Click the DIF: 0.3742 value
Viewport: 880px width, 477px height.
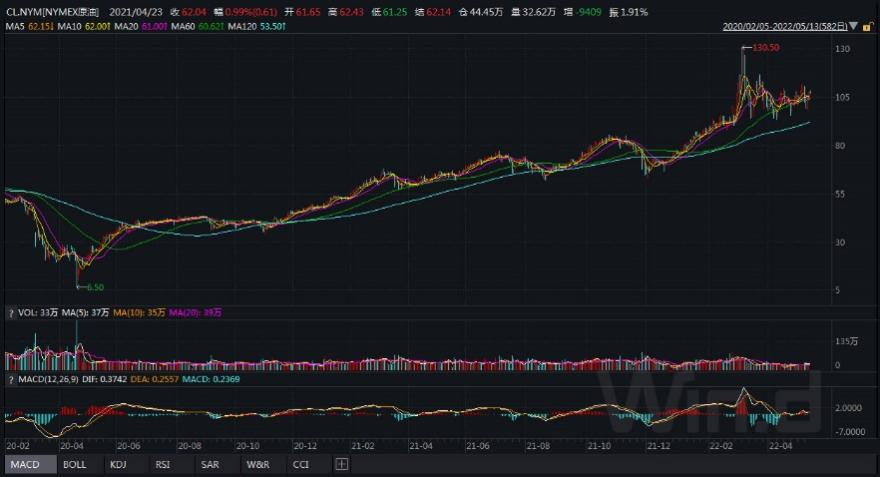104,379
